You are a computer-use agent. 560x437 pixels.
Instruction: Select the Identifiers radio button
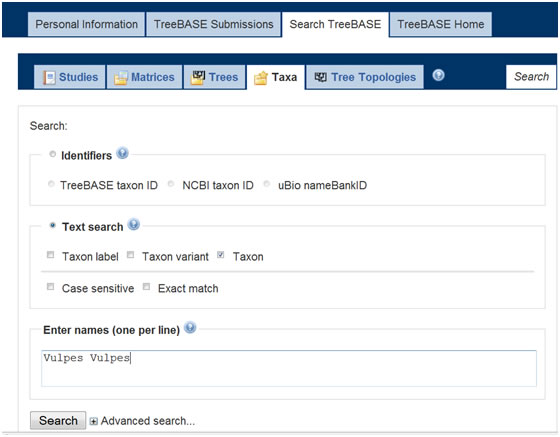coord(52,154)
